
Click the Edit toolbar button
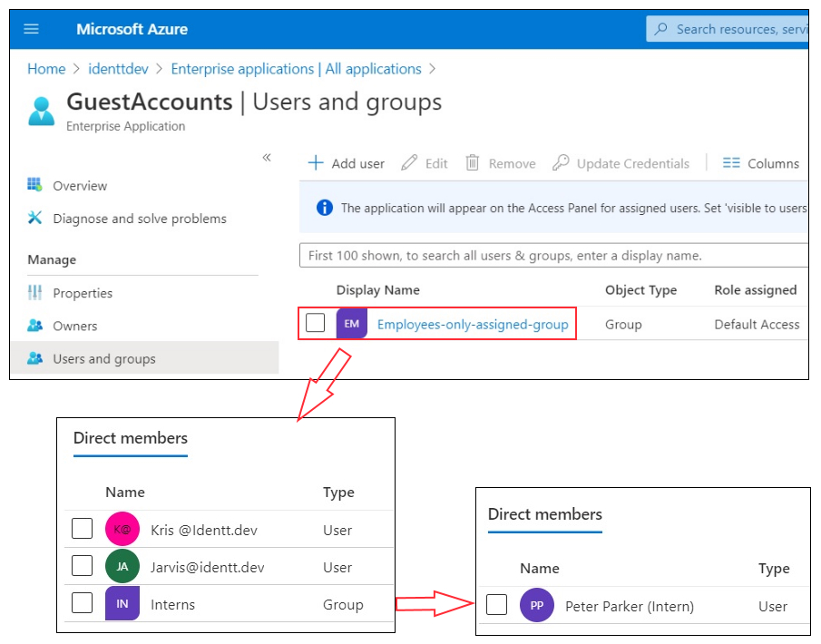click(425, 163)
